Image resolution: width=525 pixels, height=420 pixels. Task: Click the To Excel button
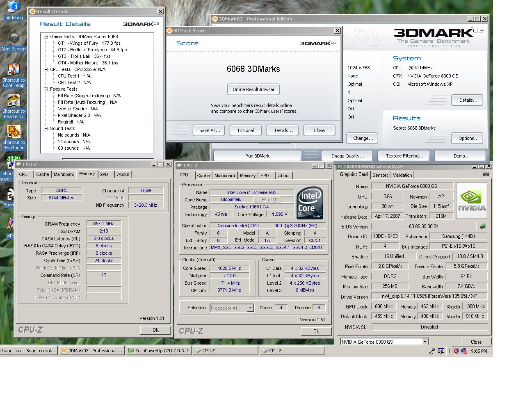(x=245, y=130)
